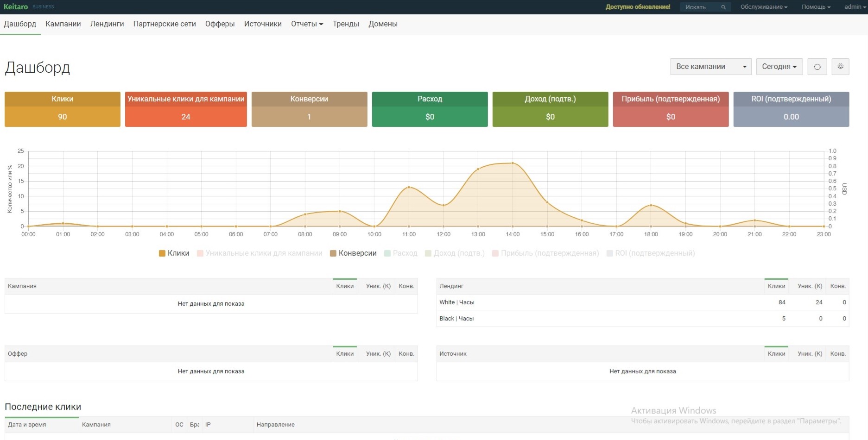Sort Источник table by Конв.
This screenshot has height=440, width=868.
click(x=838, y=354)
